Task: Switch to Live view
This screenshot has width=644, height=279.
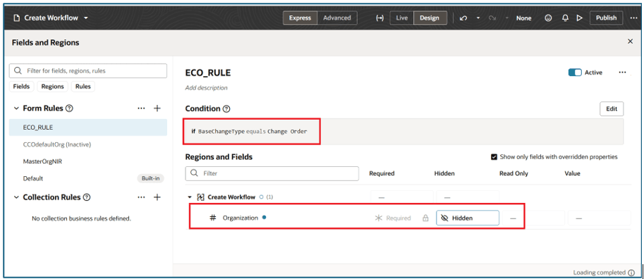Action: (401, 18)
